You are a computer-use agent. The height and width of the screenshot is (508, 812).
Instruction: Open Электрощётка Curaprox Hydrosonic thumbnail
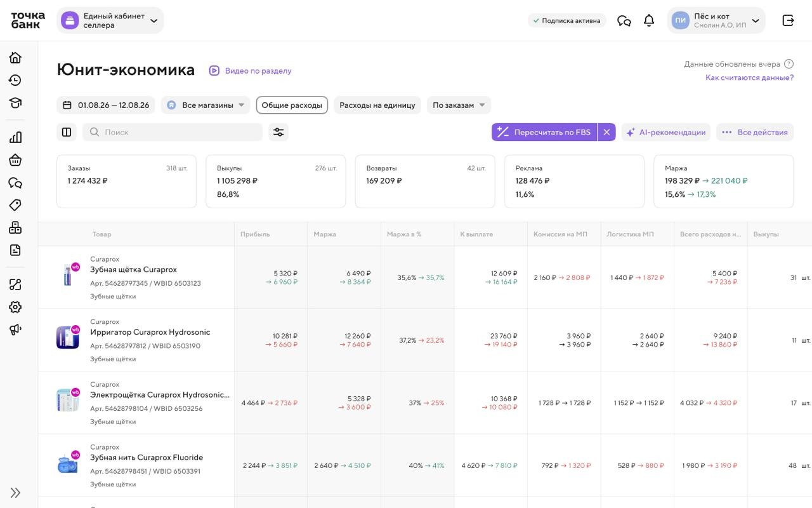click(x=68, y=401)
